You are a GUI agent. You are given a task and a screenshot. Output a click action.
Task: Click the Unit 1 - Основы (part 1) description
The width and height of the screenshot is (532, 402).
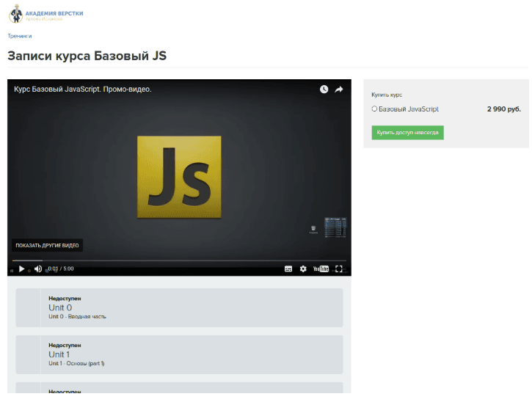[x=76, y=363]
